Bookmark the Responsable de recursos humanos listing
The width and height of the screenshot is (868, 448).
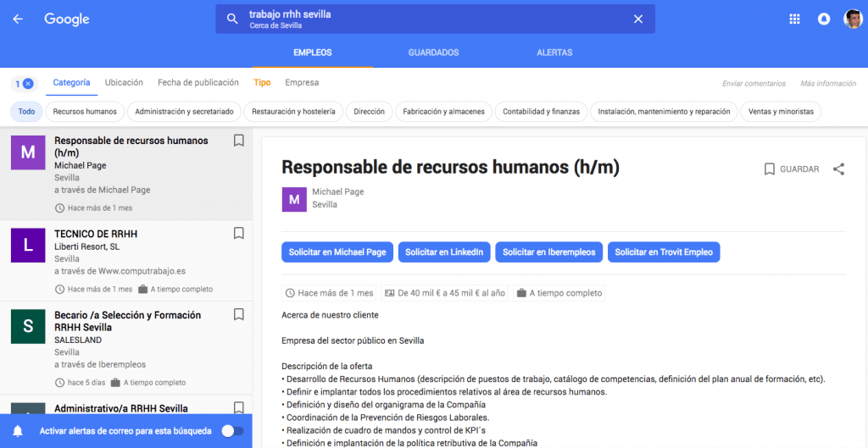[x=238, y=141]
